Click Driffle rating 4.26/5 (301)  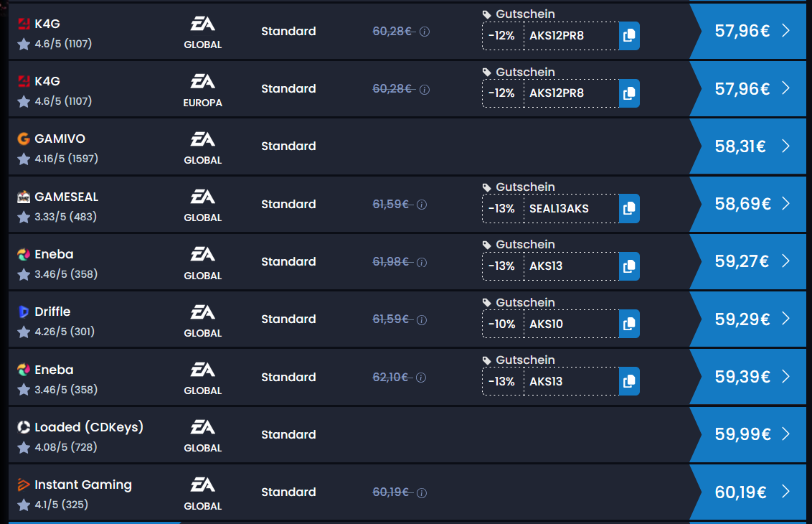[65, 332]
